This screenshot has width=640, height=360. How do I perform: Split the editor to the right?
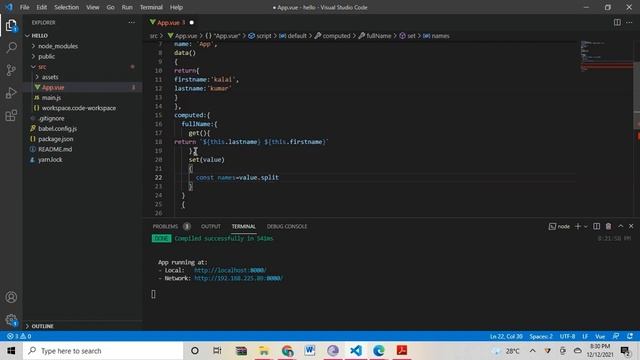pyautogui.click(x=617, y=22)
